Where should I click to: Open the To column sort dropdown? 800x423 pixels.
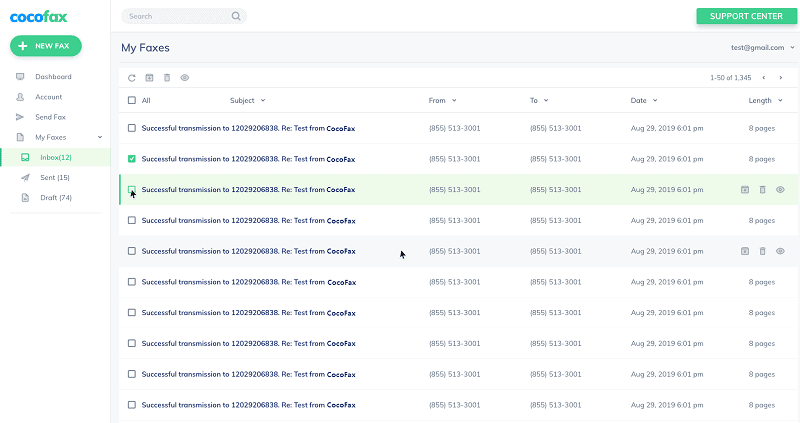pos(546,101)
